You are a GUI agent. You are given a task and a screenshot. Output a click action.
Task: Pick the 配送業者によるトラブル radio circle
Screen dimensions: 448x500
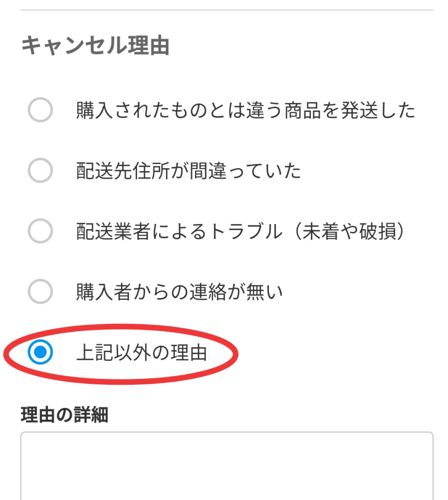[40, 231]
